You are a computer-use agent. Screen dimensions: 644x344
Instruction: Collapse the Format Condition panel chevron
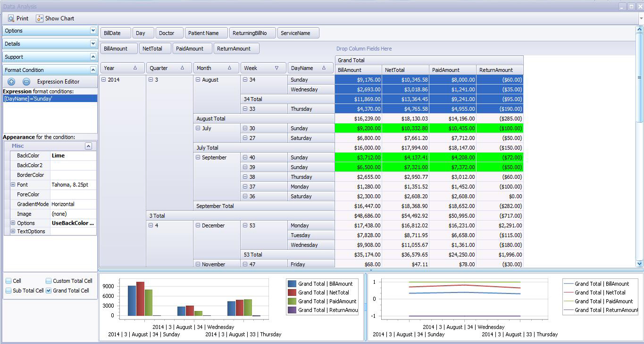click(93, 70)
